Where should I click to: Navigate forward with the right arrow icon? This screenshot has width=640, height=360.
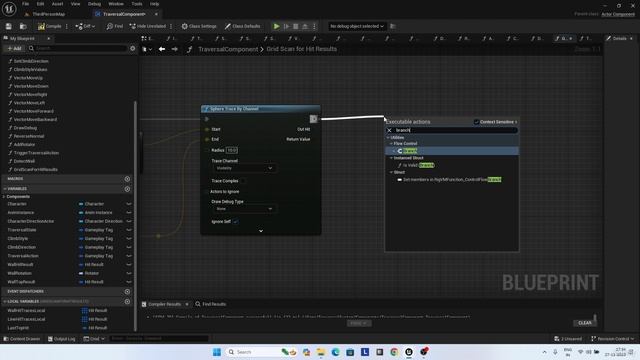pos(175,49)
